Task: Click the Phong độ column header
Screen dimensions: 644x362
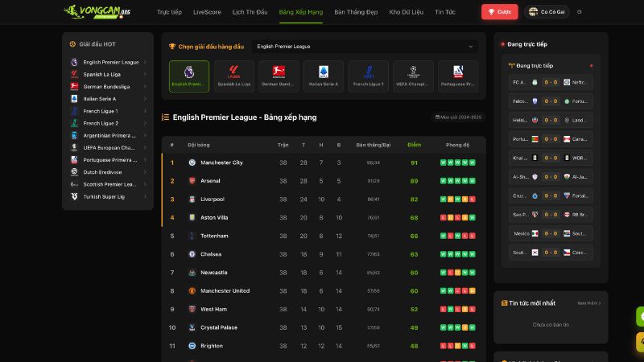Action: click(457, 145)
